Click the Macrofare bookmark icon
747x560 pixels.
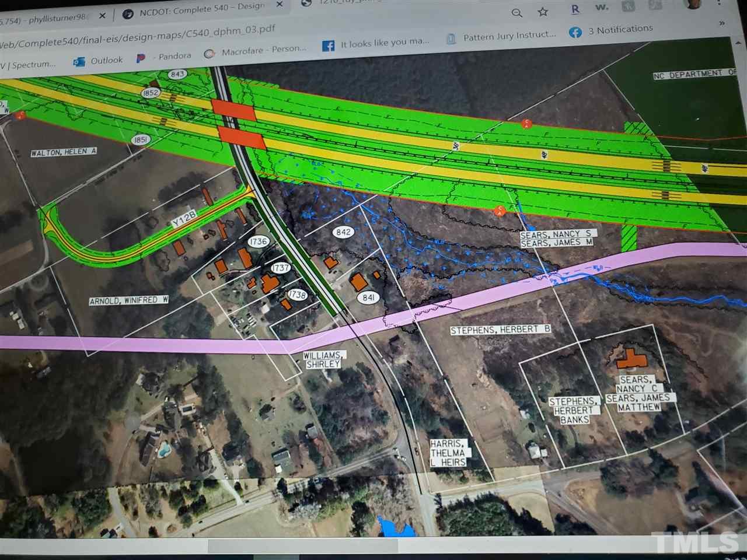tap(210, 54)
